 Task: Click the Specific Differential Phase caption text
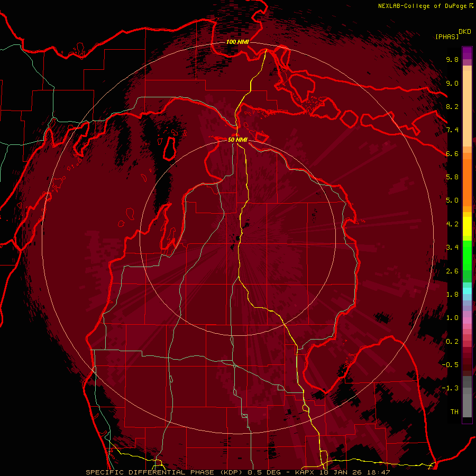coord(238,472)
